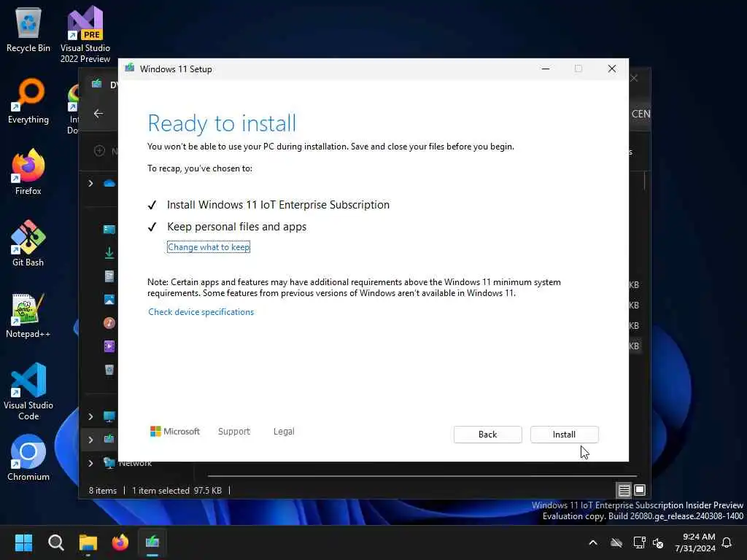Launch the Everything search shortcut
Screen dimensions: 747x560
coord(28,101)
